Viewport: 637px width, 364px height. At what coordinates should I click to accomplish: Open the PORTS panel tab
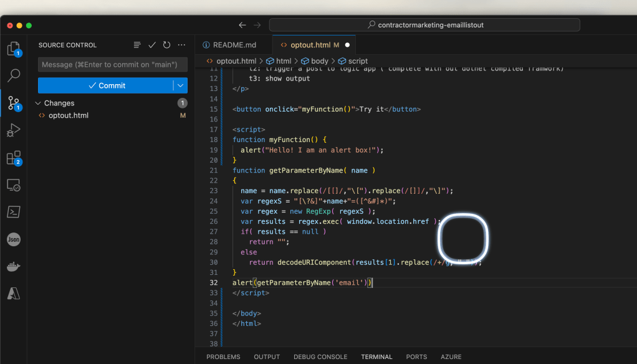(416, 357)
